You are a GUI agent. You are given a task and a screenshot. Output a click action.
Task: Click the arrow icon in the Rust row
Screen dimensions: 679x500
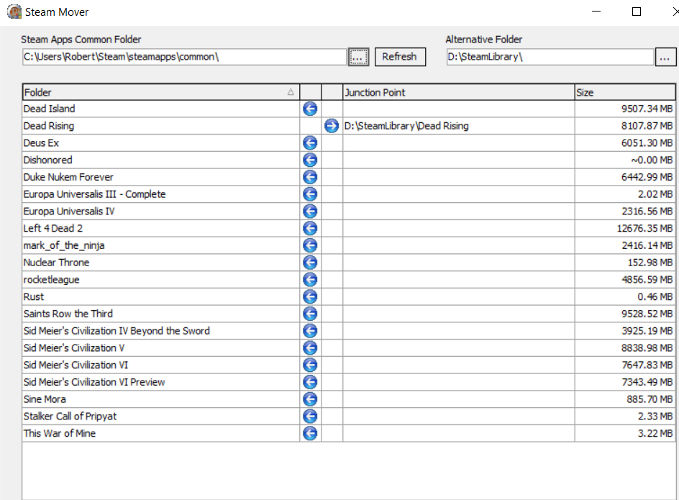pyautogui.click(x=310, y=297)
